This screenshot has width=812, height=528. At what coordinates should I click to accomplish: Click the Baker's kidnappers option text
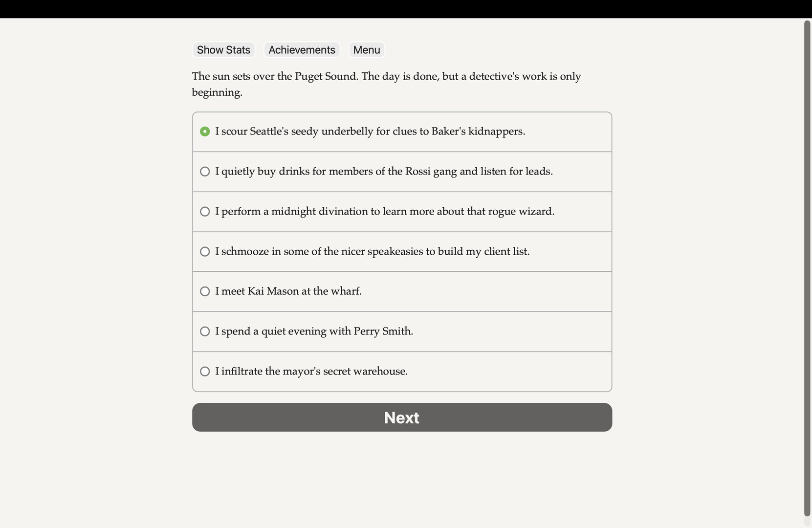pyautogui.click(x=370, y=132)
